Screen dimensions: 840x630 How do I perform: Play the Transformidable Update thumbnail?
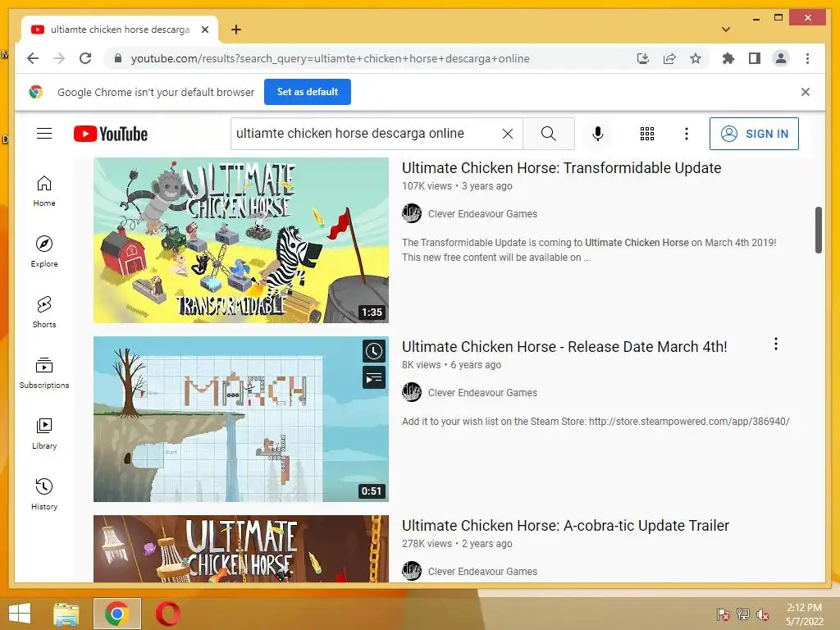241,240
